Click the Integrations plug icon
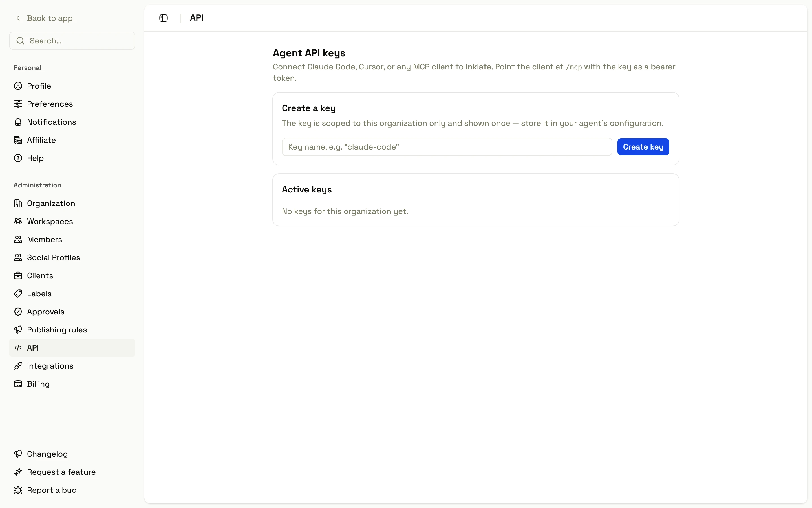 tap(18, 366)
